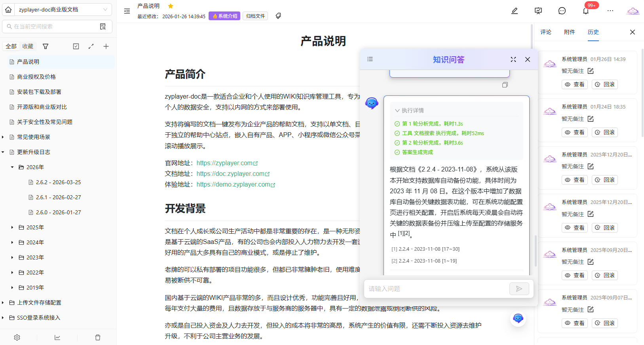The image size is (644, 345).
Task: Expand the SSO登录系统接入 folder
Action: 3,318
